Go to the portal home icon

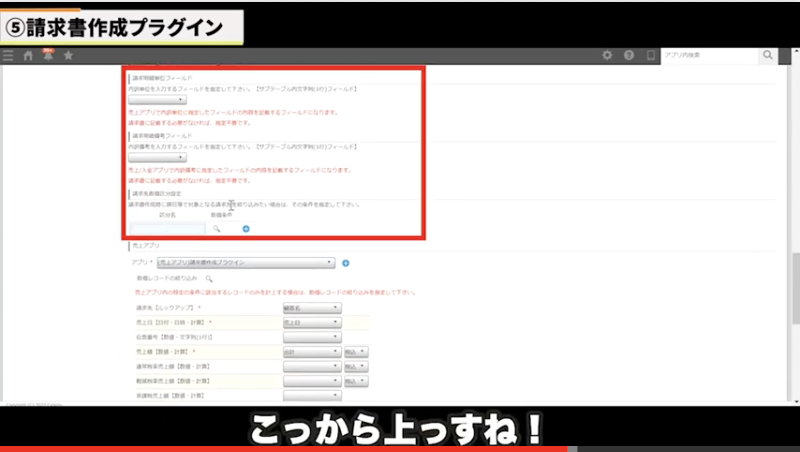(x=28, y=56)
